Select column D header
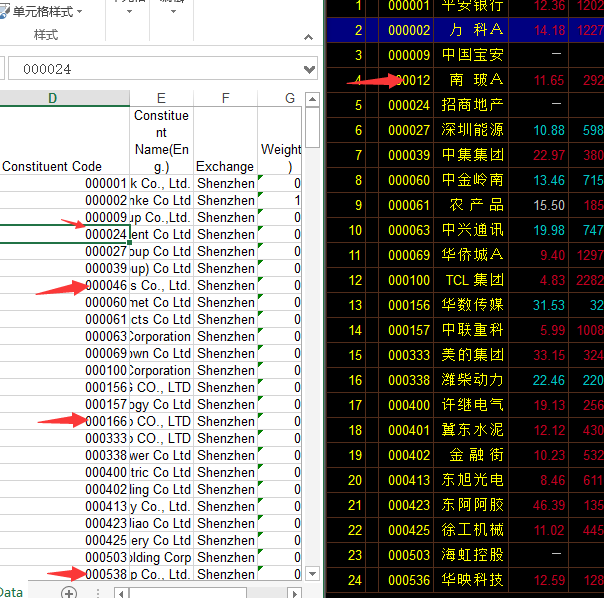The width and height of the screenshot is (604, 598). pyautogui.click(x=53, y=98)
